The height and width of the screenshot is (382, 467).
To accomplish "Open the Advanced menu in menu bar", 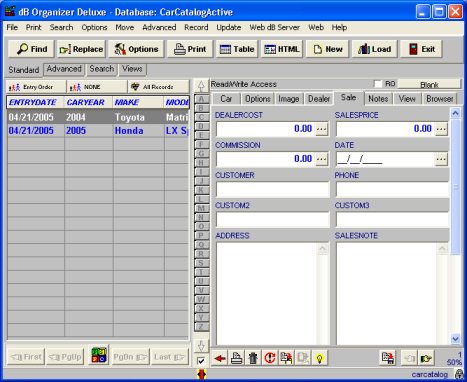I will [x=159, y=27].
